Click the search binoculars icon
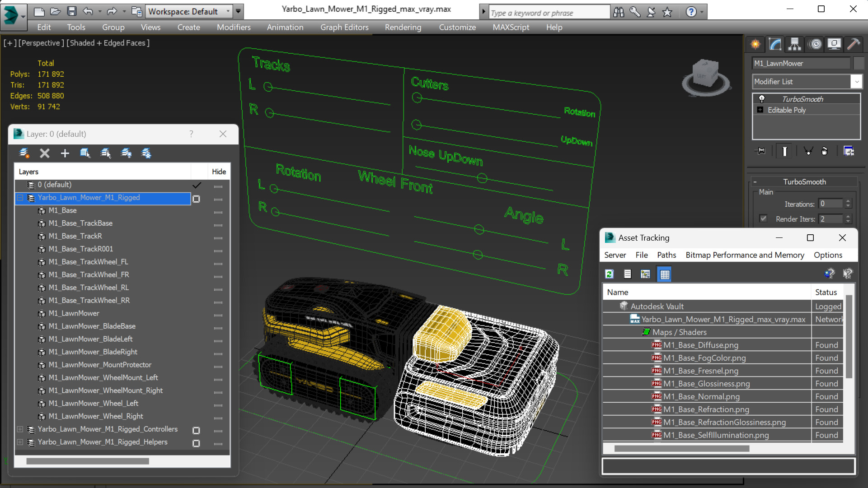 point(619,12)
